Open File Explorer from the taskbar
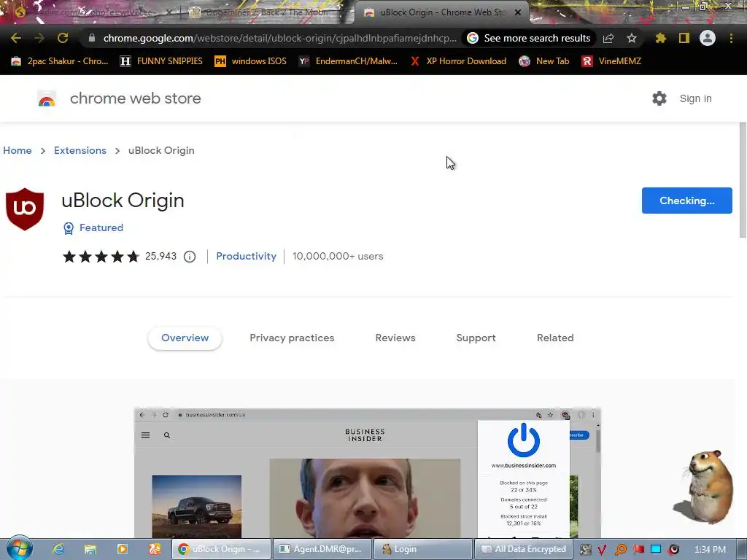This screenshot has width=747, height=560. tap(90, 549)
